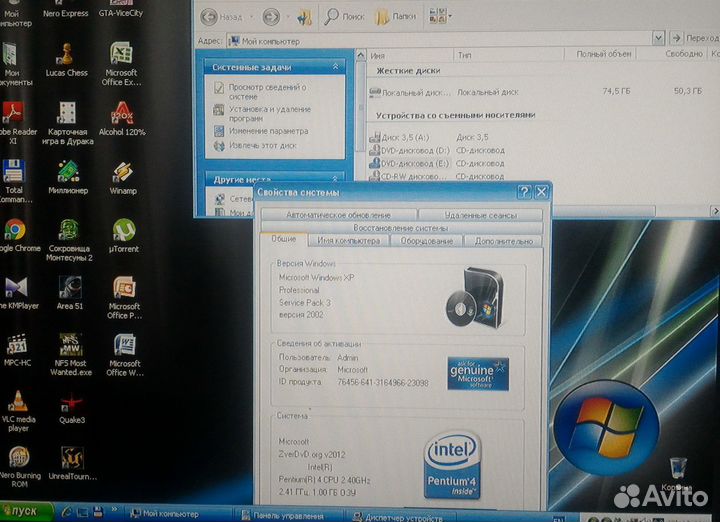Click the forward arrow in Explorer toolbar
Image resolution: width=720 pixels, height=522 pixels.
270,17
